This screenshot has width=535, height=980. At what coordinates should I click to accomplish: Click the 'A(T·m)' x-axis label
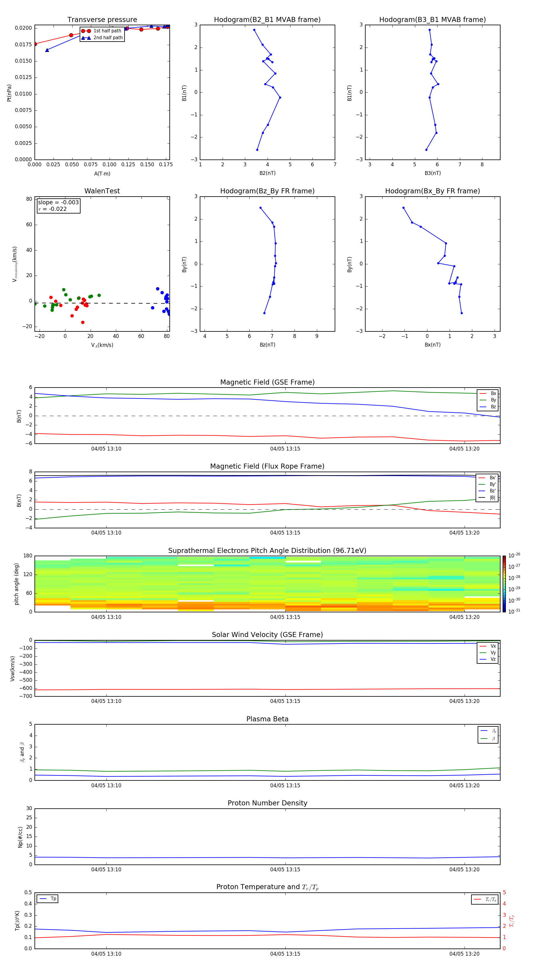click(x=102, y=174)
